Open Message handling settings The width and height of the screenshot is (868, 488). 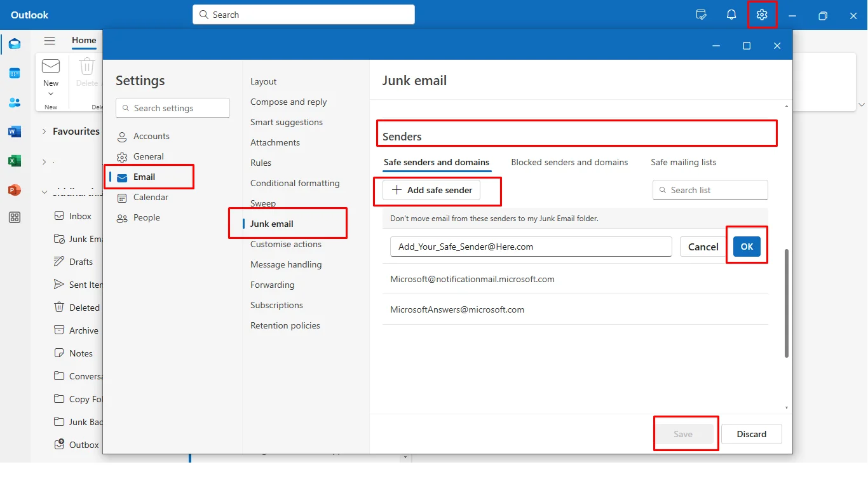286,264
